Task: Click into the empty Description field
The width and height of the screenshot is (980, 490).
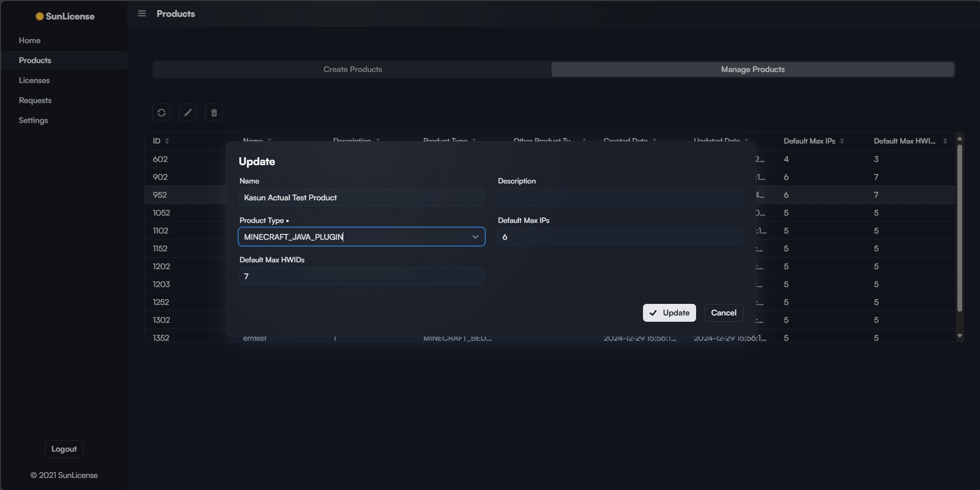Action: tap(620, 198)
